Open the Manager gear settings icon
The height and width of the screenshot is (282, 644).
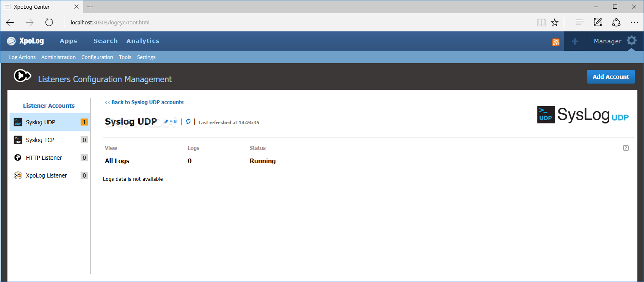632,40
